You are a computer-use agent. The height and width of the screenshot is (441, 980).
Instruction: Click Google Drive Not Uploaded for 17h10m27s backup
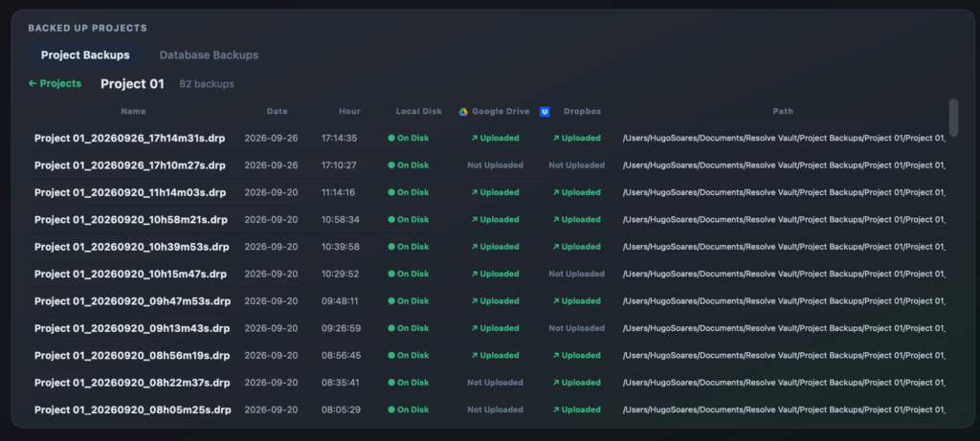[495, 165]
